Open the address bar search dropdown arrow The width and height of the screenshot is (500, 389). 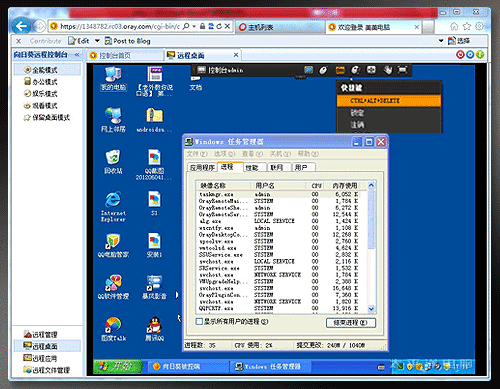click(x=194, y=26)
